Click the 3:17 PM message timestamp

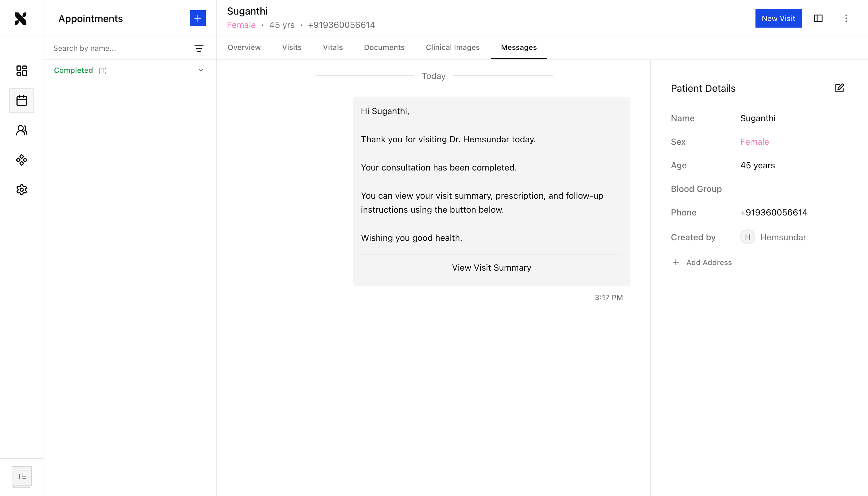click(x=609, y=297)
